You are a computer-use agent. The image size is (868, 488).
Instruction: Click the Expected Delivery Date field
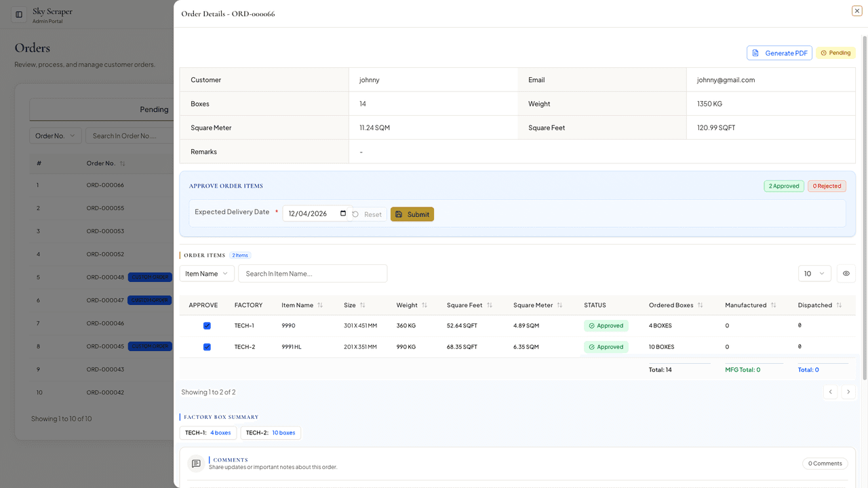(x=317, y=213)
